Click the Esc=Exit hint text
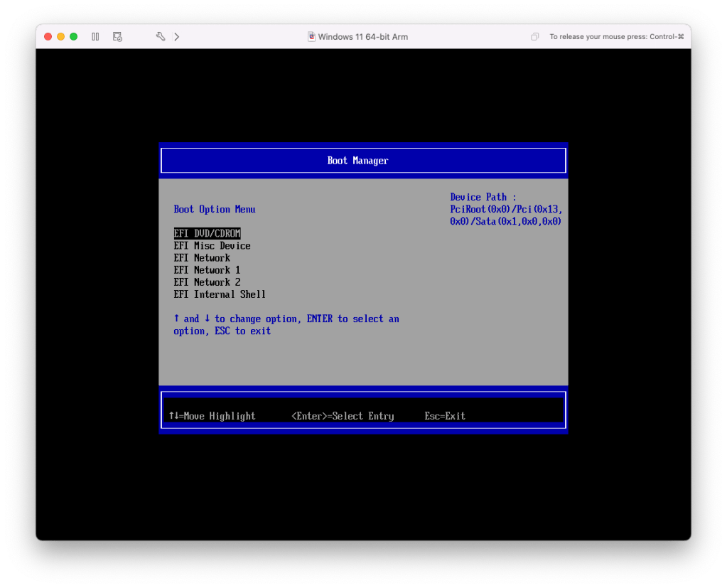 click(445, 416)
